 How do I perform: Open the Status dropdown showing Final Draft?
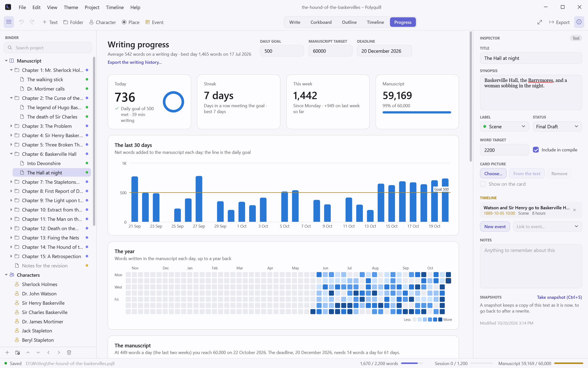point(557,127)
